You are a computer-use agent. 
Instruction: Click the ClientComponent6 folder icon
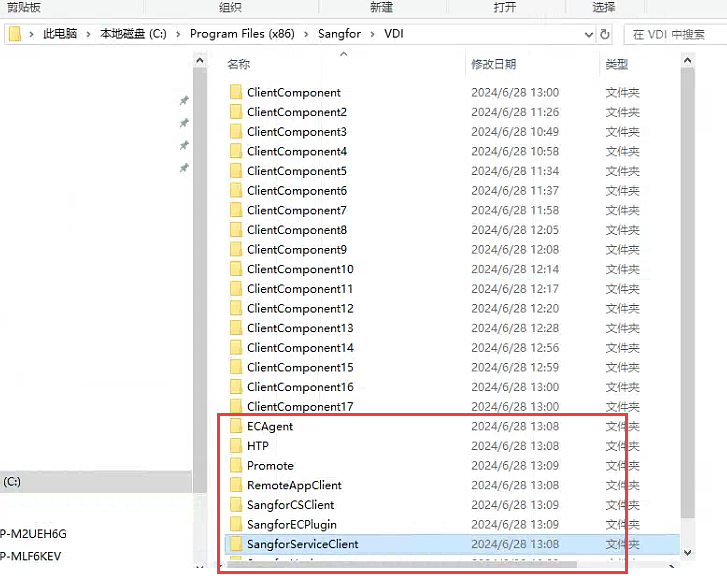(x=236, y=190)
